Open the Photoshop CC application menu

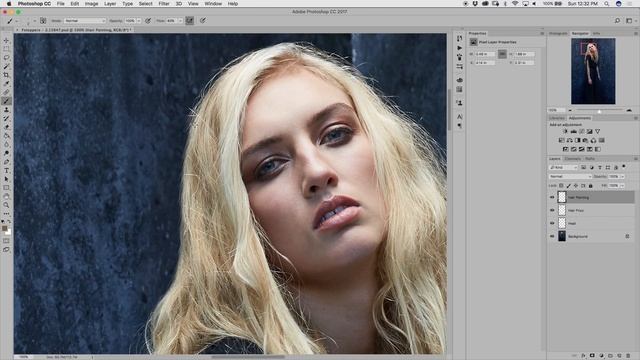click(x=34, y=4)
